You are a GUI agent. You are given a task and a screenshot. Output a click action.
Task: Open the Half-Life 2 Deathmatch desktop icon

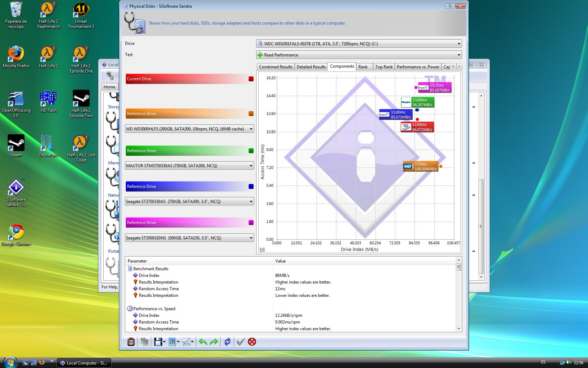click(x=48, y=15)
